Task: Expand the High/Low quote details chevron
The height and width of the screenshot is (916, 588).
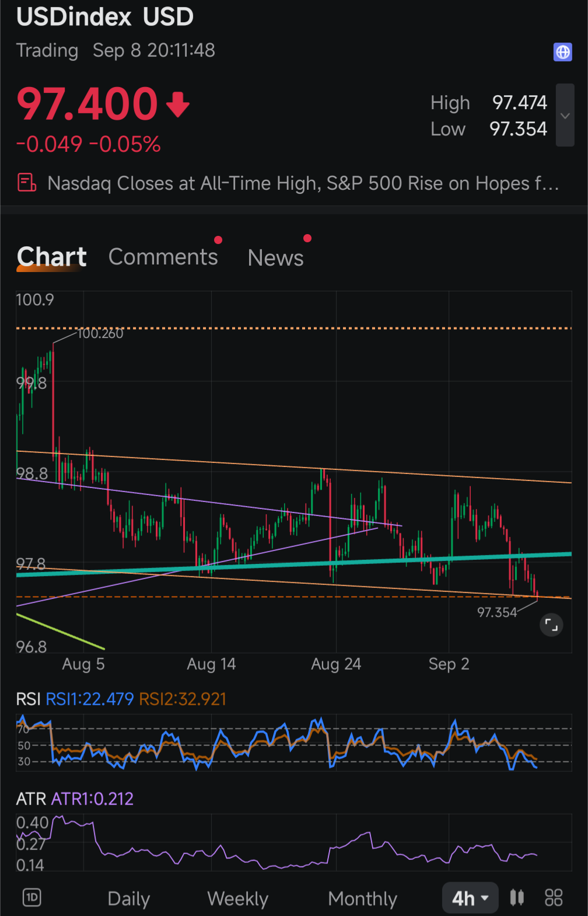Action: click(x=565, y=115)
